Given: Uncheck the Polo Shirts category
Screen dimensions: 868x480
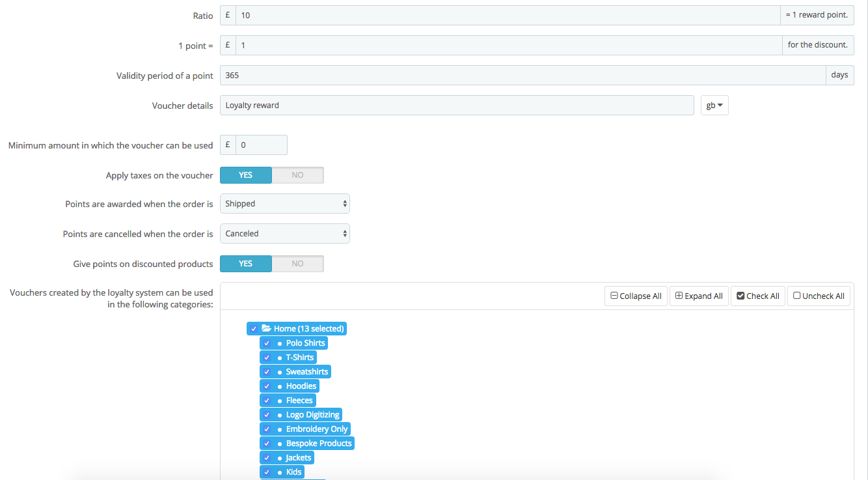Looking at the screenshot, I should click(267, 343).
